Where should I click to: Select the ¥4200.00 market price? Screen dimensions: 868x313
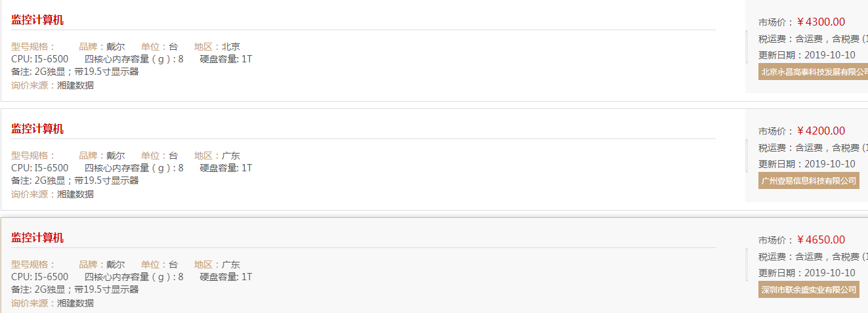(x=821, y=131)
